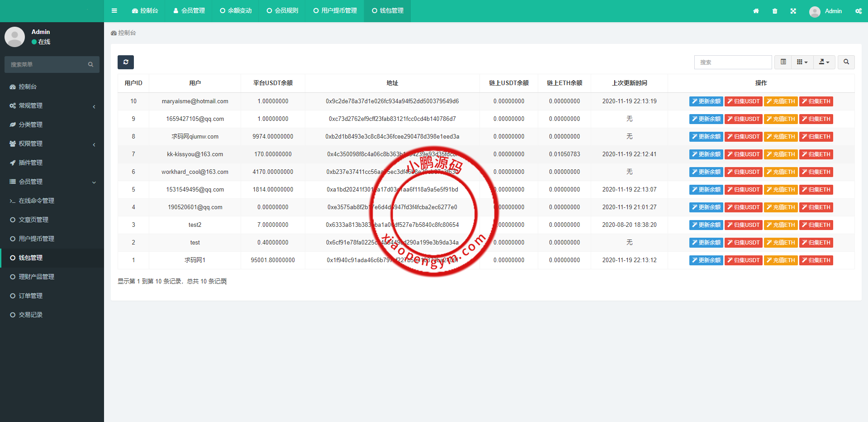
Task: Toggle the table card view button
Action: [783, 62]
